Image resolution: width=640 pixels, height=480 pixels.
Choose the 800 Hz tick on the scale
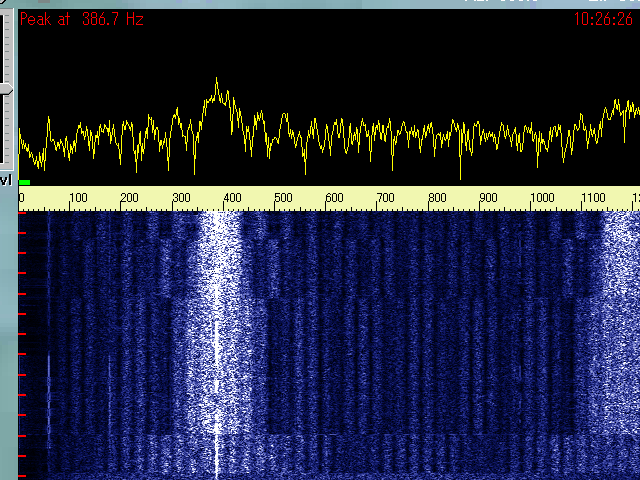(437, 198)
